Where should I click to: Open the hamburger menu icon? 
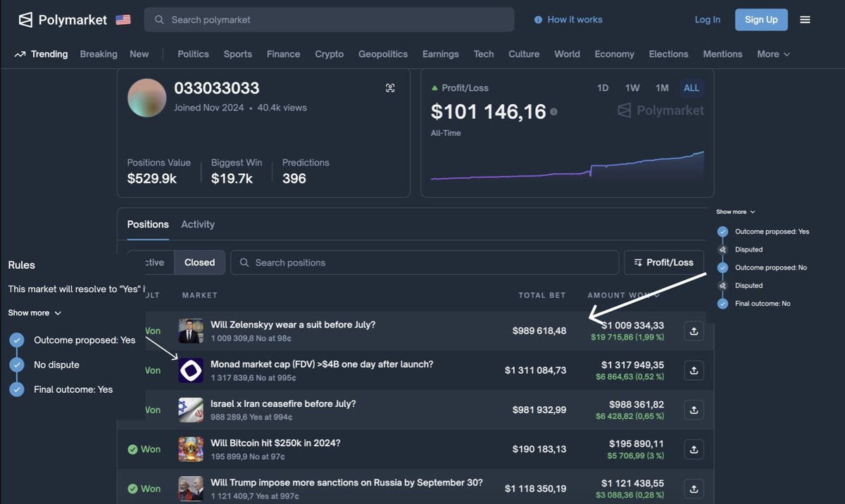(x=805, y=20)
